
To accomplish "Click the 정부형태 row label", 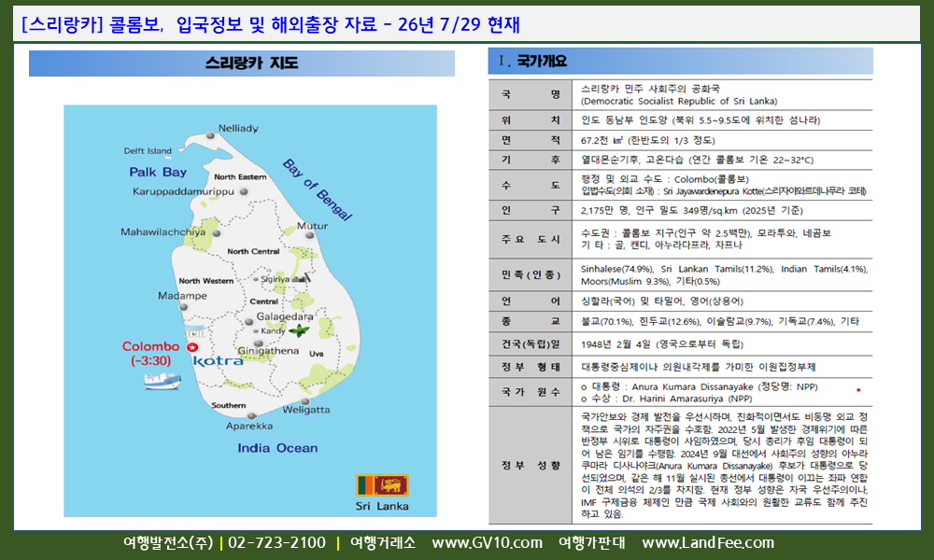I will pyautogui.click(x=531, y=367).
